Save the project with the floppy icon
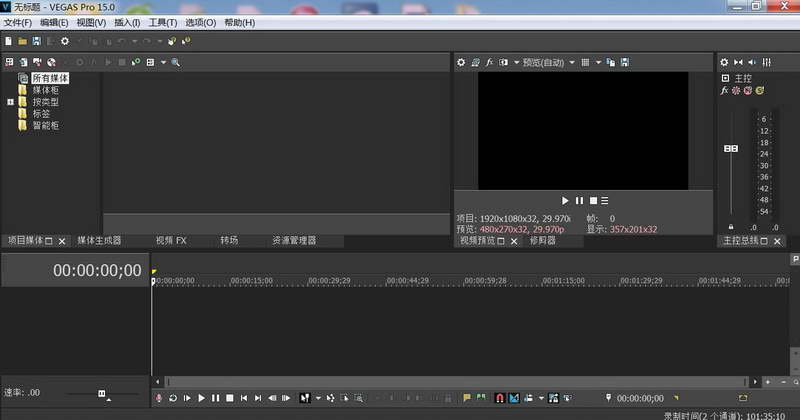Viewport: 800px width, 420px height. [36, 41]
